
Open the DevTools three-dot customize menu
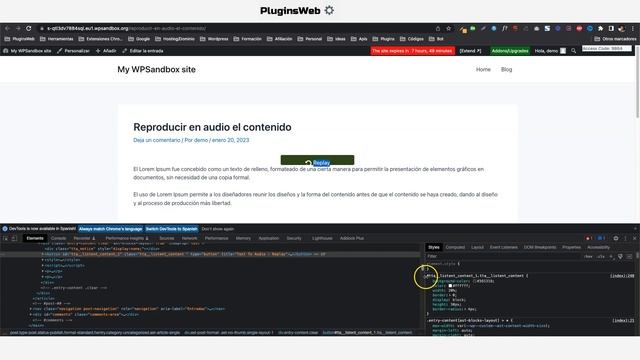pyautogui.click(x=625, y=238)
